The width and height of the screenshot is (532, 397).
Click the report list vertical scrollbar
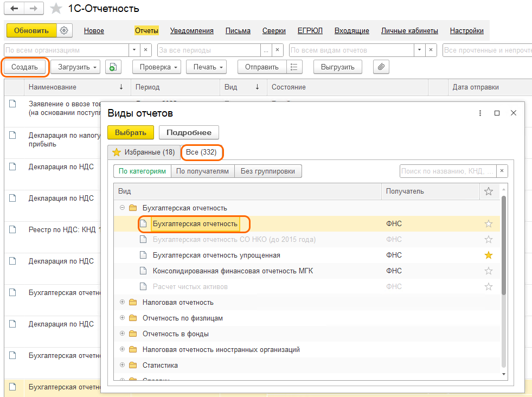pos(504,244)
